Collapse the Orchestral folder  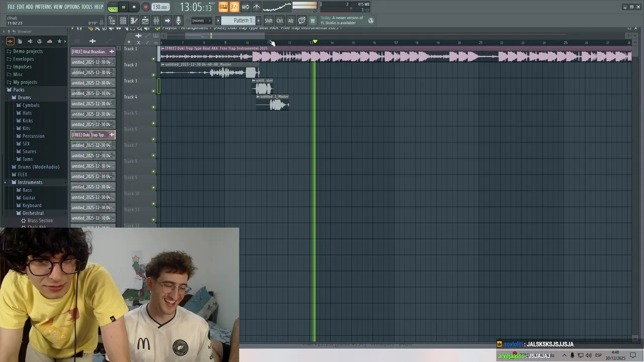pos(33,213)
